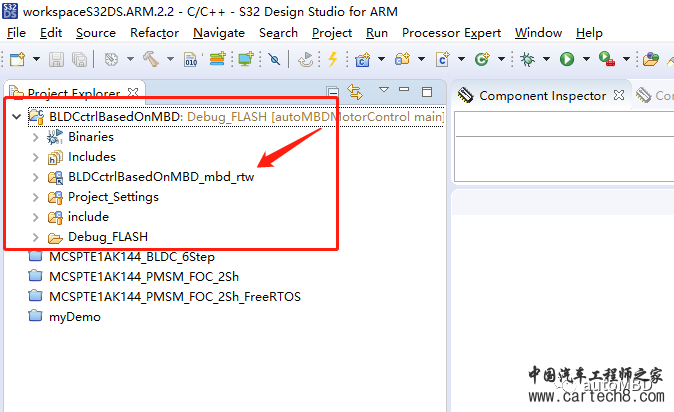This screenshot has width=674, height=412.
Task: Open the Edit menu
Action: click(51, 33)
